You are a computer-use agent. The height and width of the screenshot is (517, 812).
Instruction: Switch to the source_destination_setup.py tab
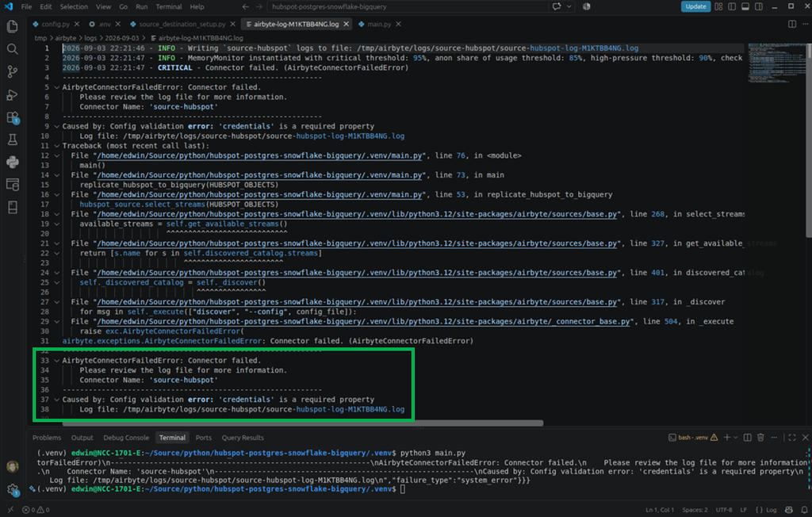[x=182, y=24]
